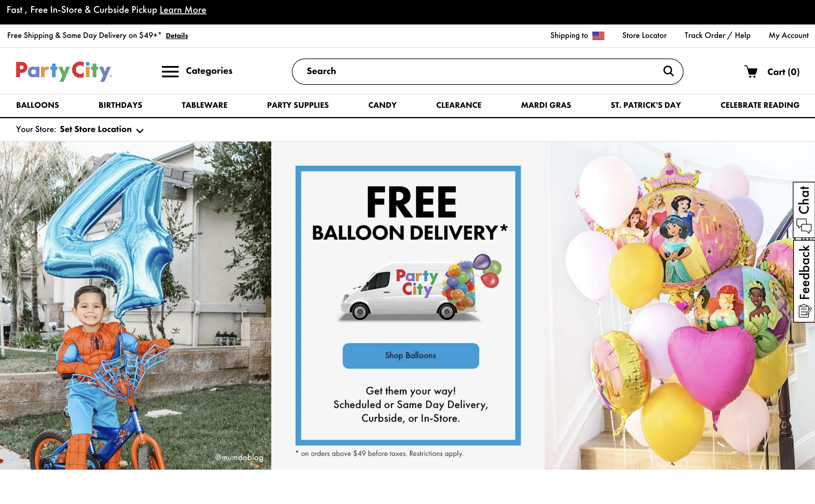Click the Shop Balloons button
815x504 pixels.
click(410, 356)
